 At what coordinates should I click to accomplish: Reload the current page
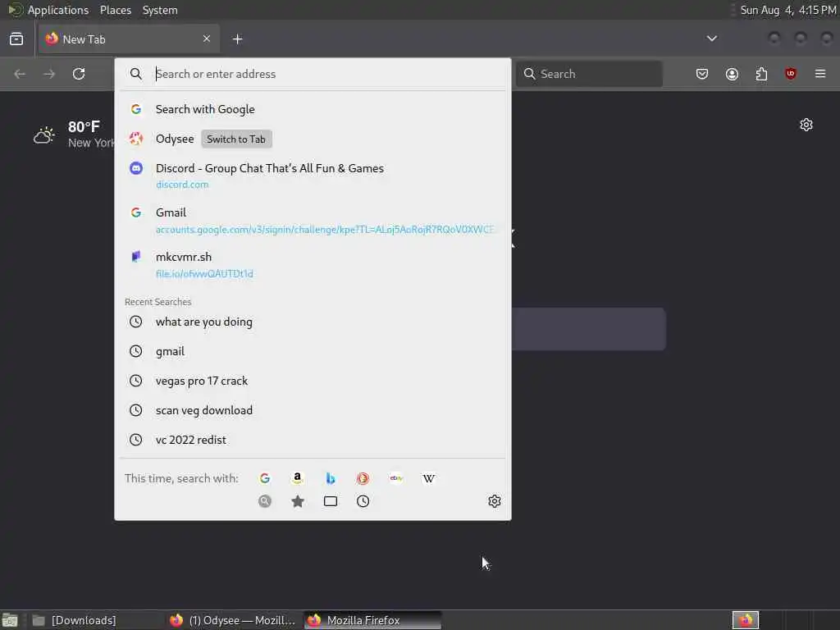[79, 74]
